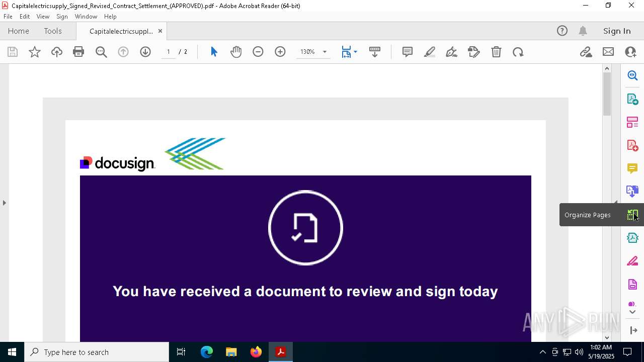Add a sticky note comment
644x362 pixels.
click(x=408, y=52)
